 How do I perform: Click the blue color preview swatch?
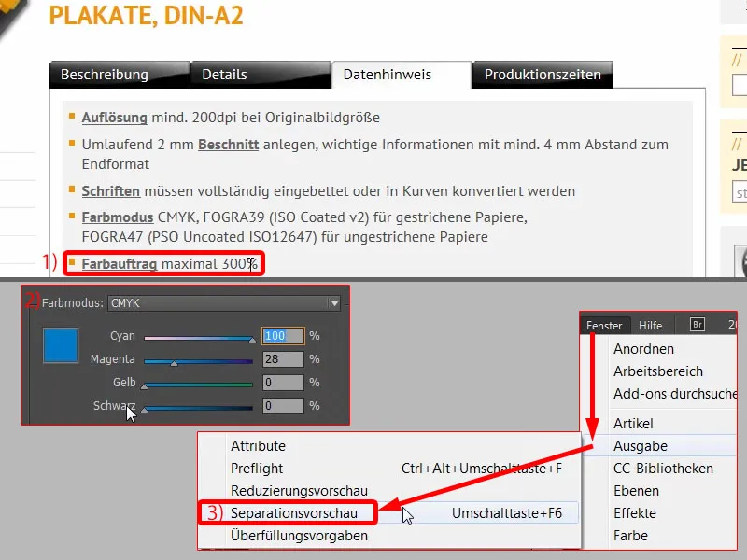(x=61, y=345)
